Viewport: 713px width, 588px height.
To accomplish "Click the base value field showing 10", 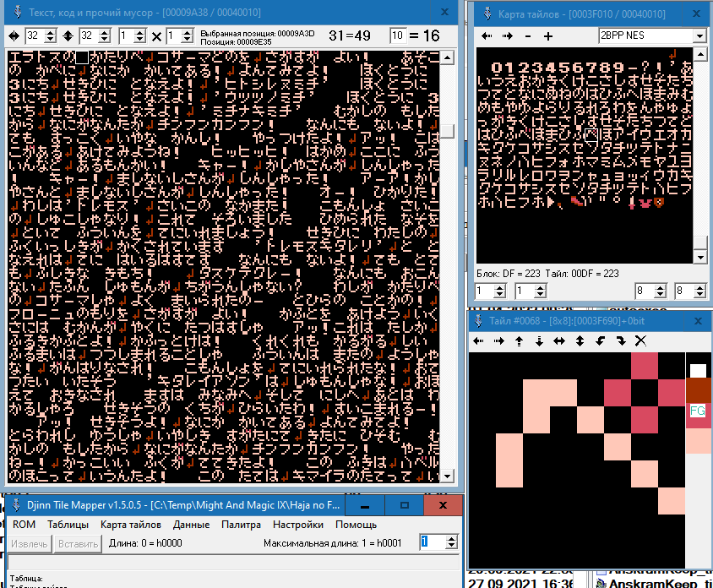I will click(x=397, y=35).
